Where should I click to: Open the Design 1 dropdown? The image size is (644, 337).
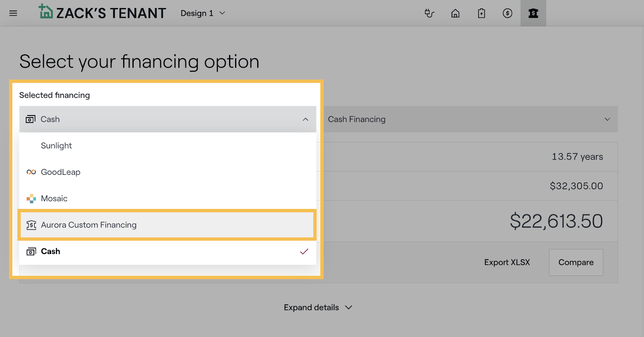tap(202, 13)
